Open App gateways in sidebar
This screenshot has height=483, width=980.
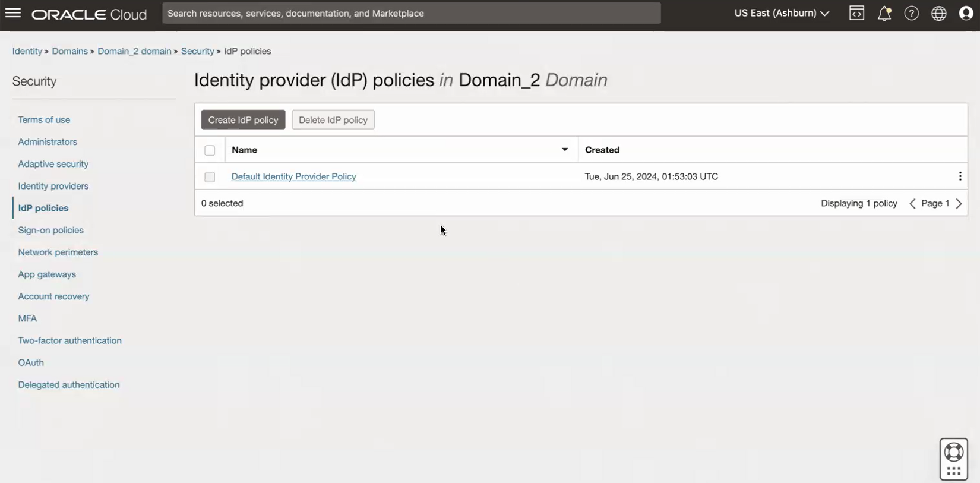pyautogui.click(x=47, y=274)
